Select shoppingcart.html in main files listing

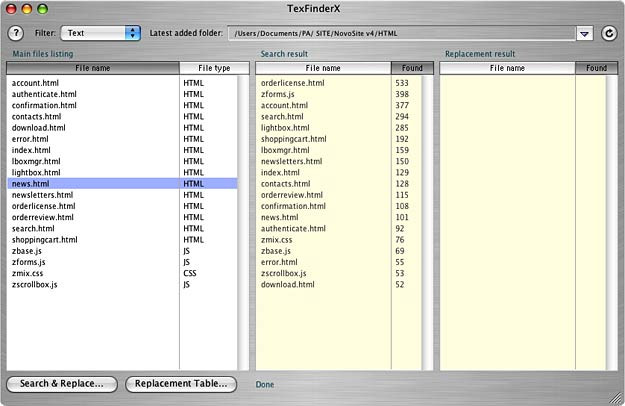[45, 239]
